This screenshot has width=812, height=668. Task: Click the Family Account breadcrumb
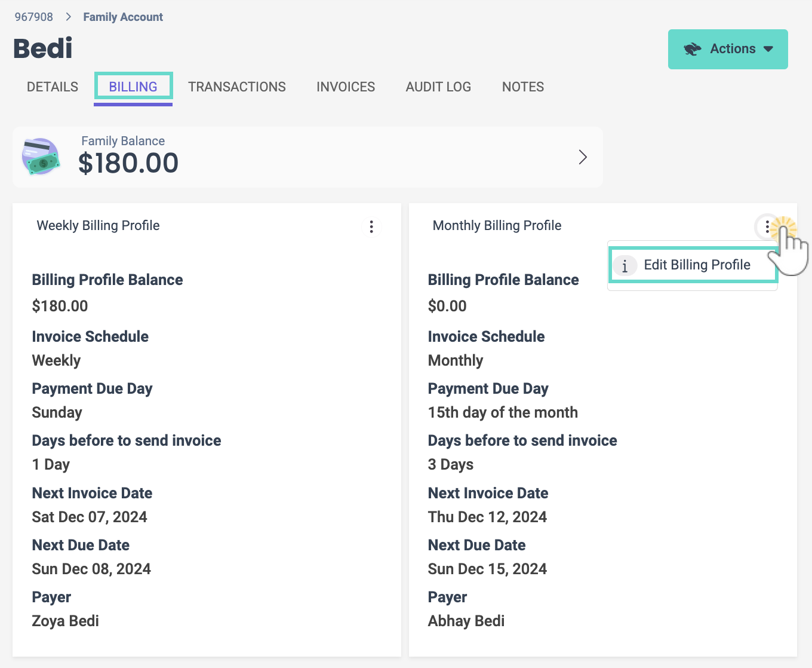pyautogui.click(x=123, y=17)
